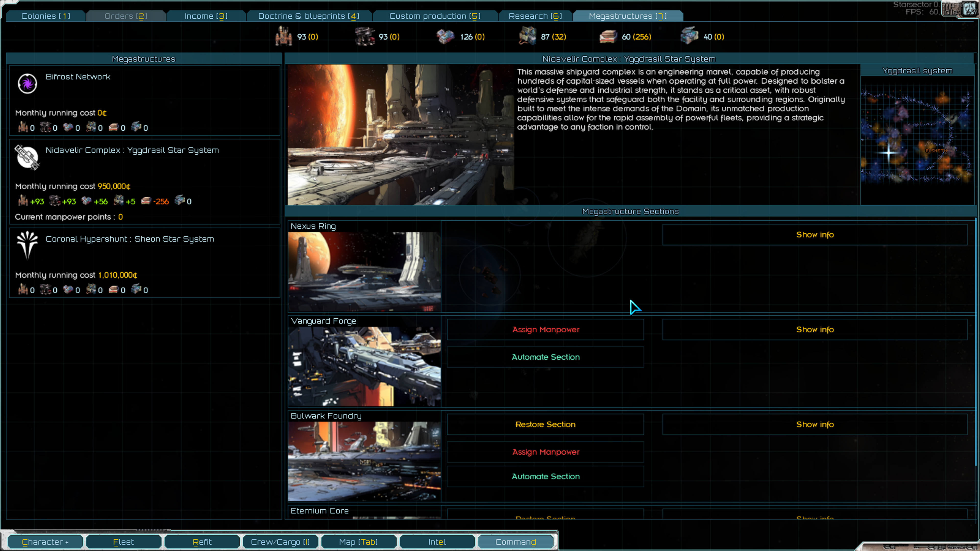Click the Megastructure Sections header
This screenshot has height=551, width=980.
point(630,211)
